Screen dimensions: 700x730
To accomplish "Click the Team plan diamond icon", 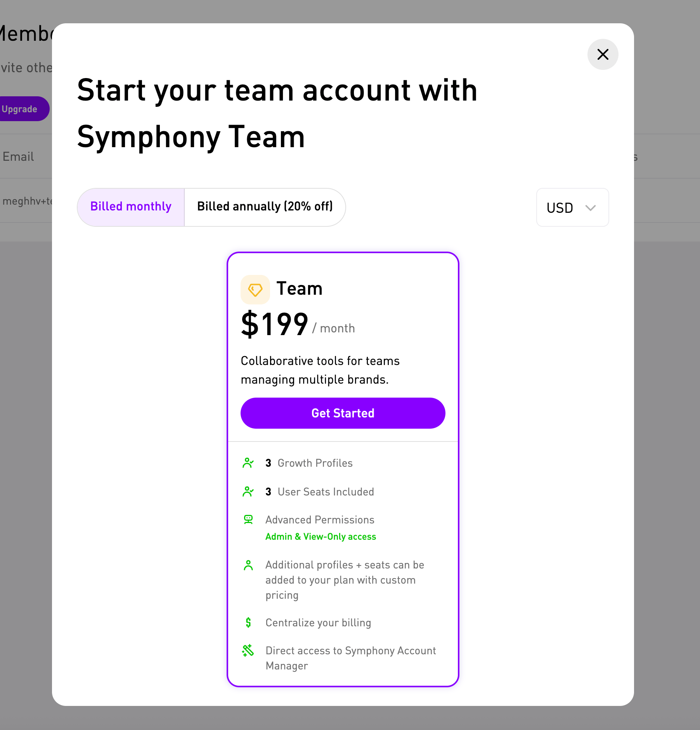I will pyautogui.click(x=255, y=290).
